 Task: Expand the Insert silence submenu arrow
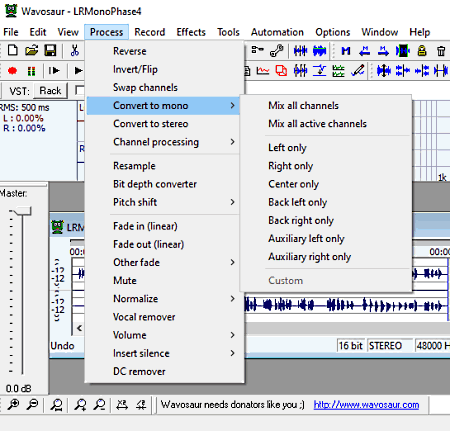click(x=232, y=353)
